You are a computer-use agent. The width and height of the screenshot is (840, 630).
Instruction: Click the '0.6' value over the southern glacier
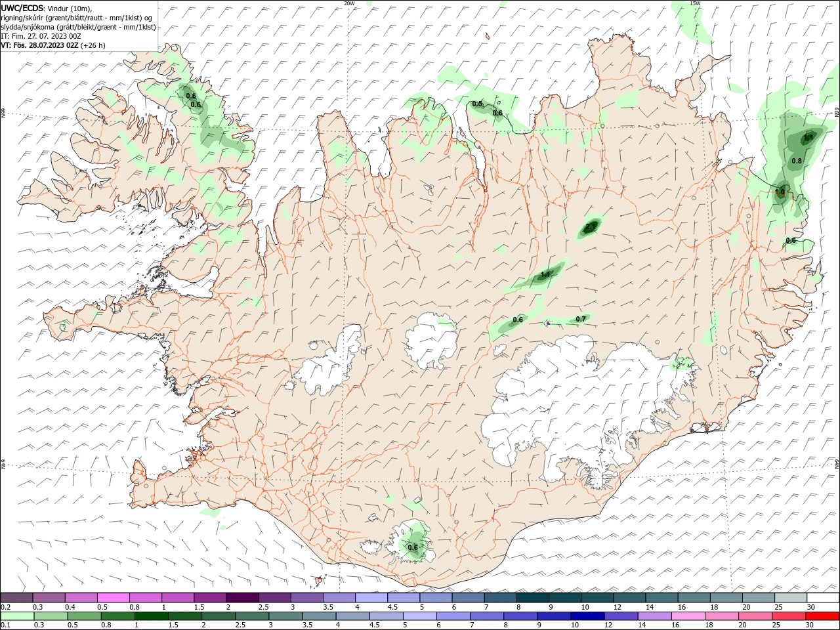[413, 547]
